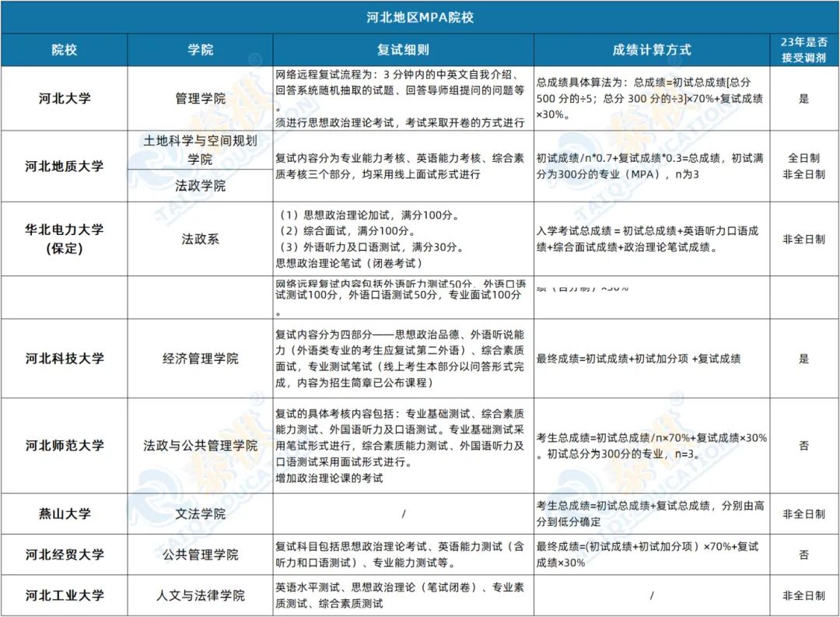The width and height of the screenshot is (840, 617).
Task: Select the 学院 column header
Action: [201, 50]
